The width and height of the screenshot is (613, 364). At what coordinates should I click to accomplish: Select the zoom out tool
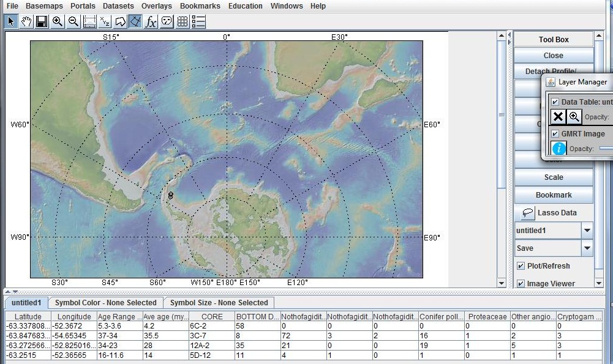(x=72, y=21)
